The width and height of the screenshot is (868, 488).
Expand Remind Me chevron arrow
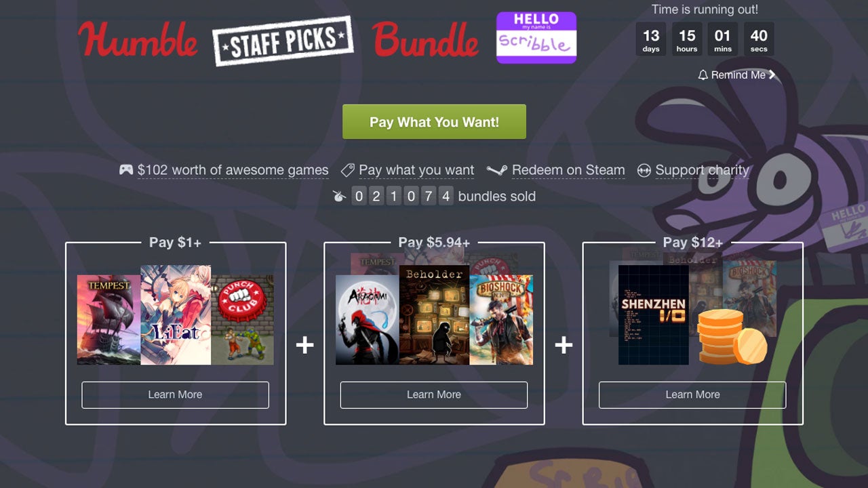(772, 75)
